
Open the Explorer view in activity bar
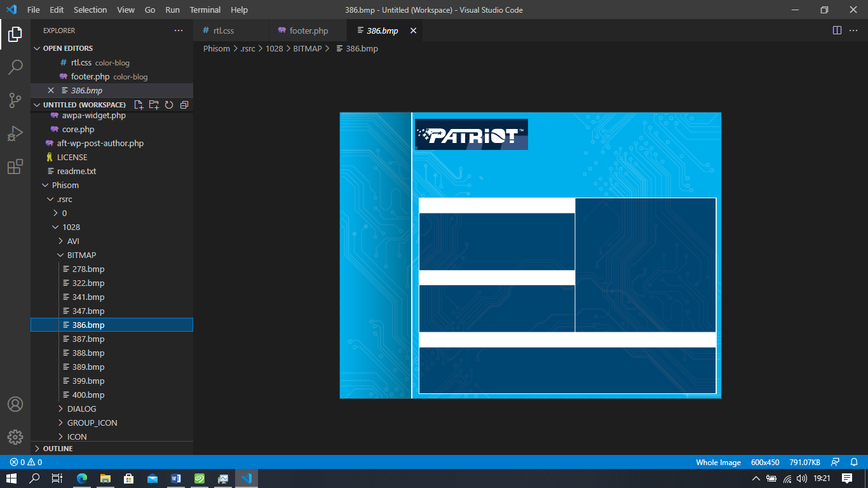(x=15, y=34)
